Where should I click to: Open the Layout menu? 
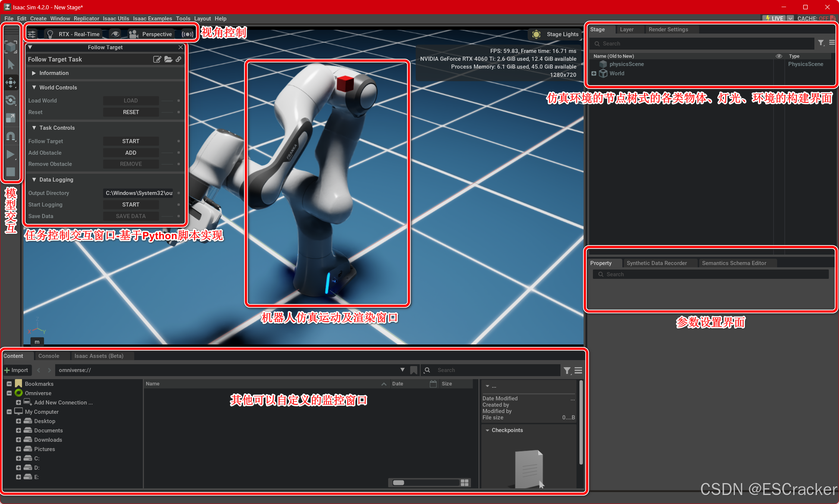tap(202, 18)
